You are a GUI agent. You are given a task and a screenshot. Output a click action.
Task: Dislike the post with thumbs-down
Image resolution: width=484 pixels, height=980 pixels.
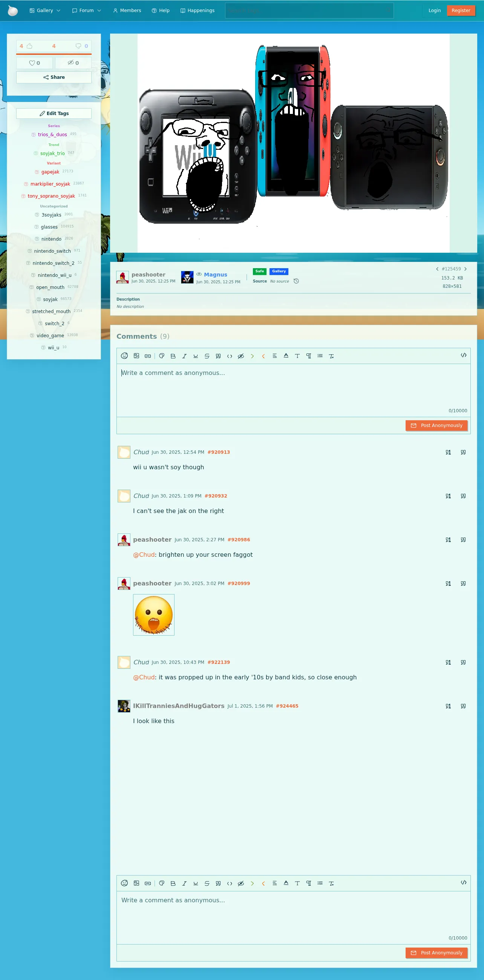(x=78, y=46)
